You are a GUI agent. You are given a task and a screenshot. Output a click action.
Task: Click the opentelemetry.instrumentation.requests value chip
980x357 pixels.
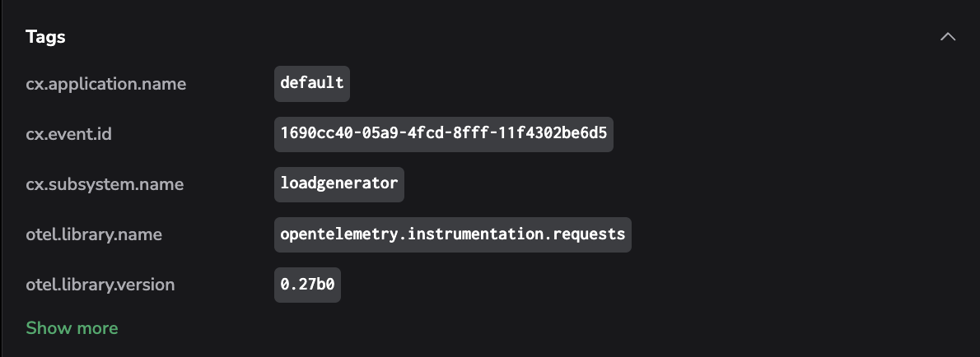pos(452,234)
